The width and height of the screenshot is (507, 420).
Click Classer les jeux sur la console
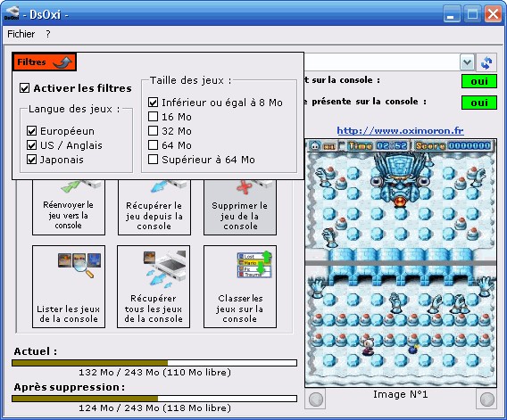pos(240,286)
